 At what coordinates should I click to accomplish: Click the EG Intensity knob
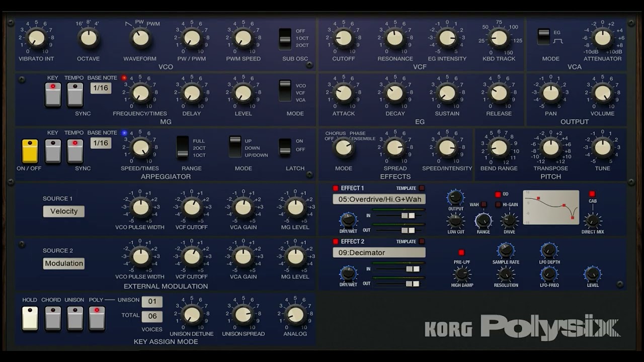point(447,38)
